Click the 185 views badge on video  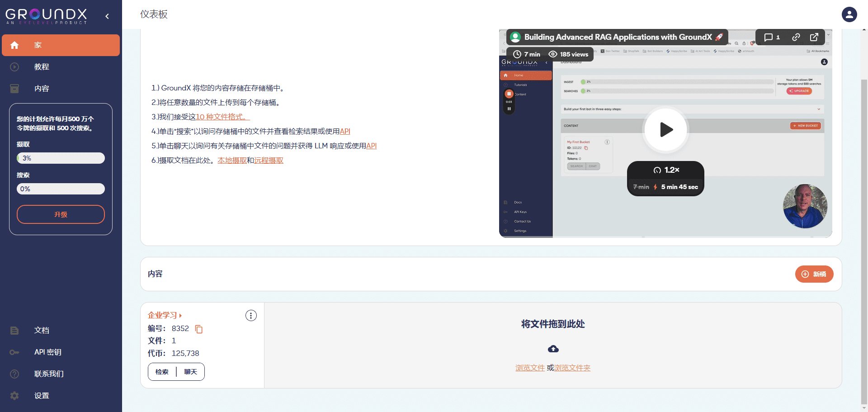coord(568,54)
